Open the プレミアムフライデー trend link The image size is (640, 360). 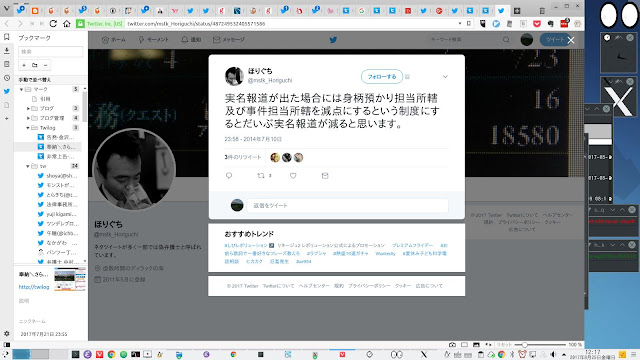pos(412,245)
